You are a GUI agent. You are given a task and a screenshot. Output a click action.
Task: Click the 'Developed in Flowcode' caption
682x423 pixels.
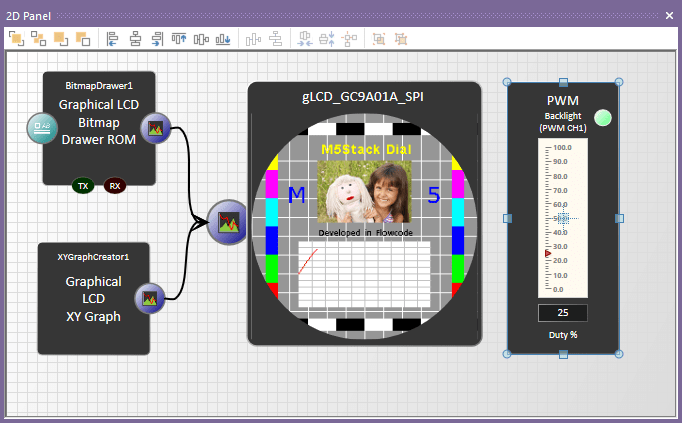coord(365,233)
